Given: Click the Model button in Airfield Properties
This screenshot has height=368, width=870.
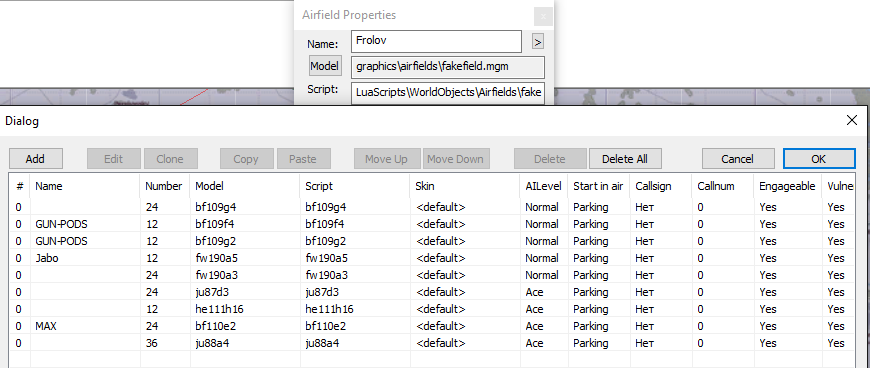Looking at the screenshot, I should (x=324, y=66).
